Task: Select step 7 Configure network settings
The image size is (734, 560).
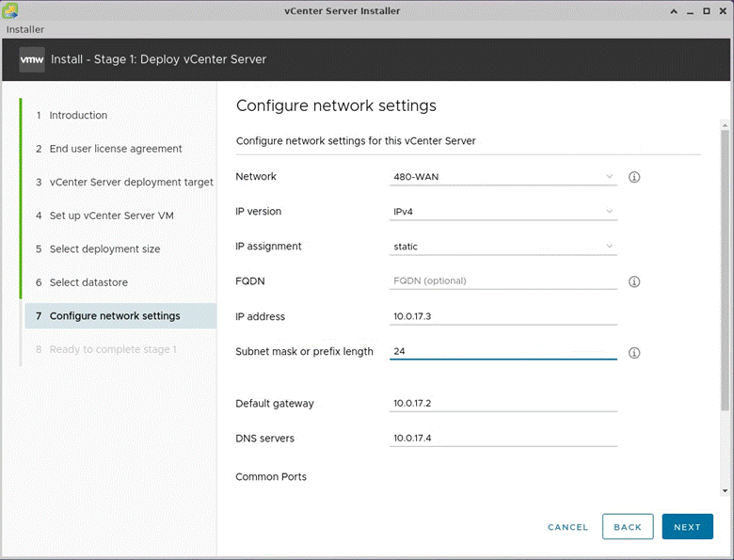Action: (120, 316)
